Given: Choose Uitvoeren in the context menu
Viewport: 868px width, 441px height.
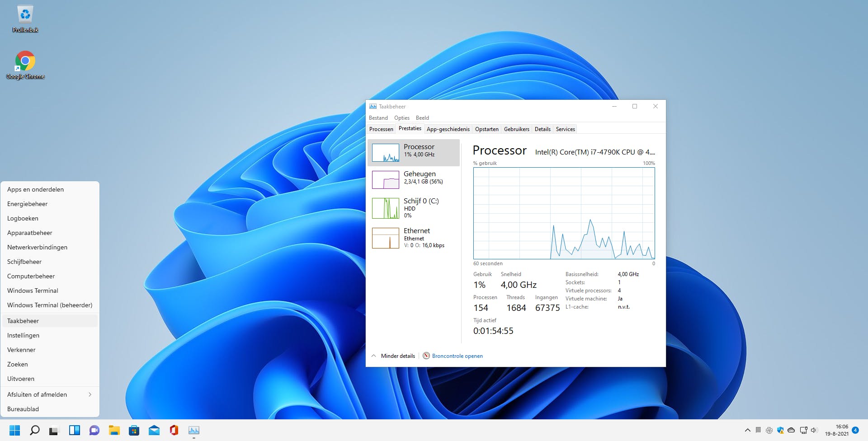Looking at the screenshot, I should (50, 379).
